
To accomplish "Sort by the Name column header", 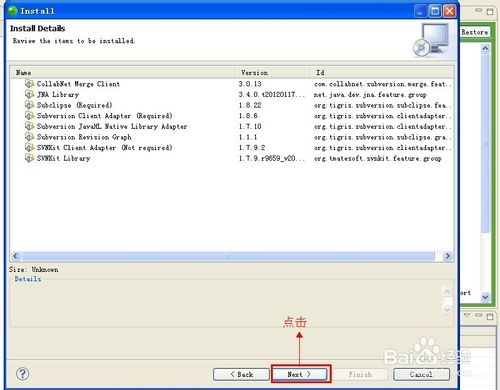I will pos(122,72).
